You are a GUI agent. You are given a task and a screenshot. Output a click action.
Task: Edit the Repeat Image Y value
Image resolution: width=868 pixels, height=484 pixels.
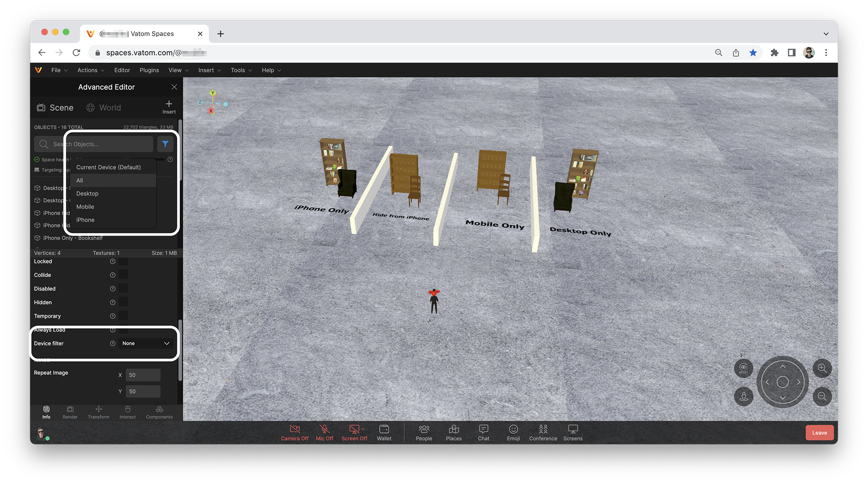coord(143,391)
